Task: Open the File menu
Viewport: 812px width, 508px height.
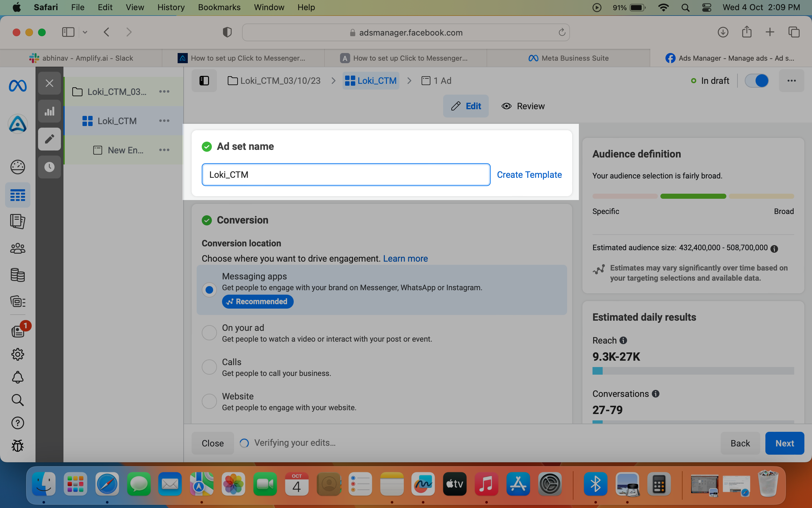Action: point(77,7)
